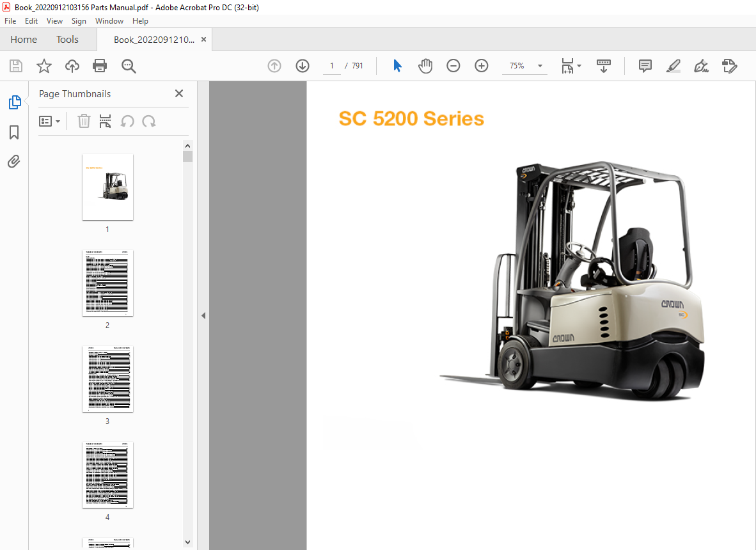Viewport: 756px width, 550px height.
Task: Open the Edit menu
Action: coord(31,21)
